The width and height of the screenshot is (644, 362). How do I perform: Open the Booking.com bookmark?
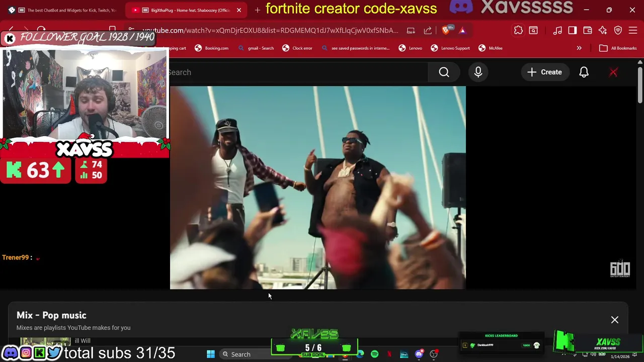(x=212, y=48)
